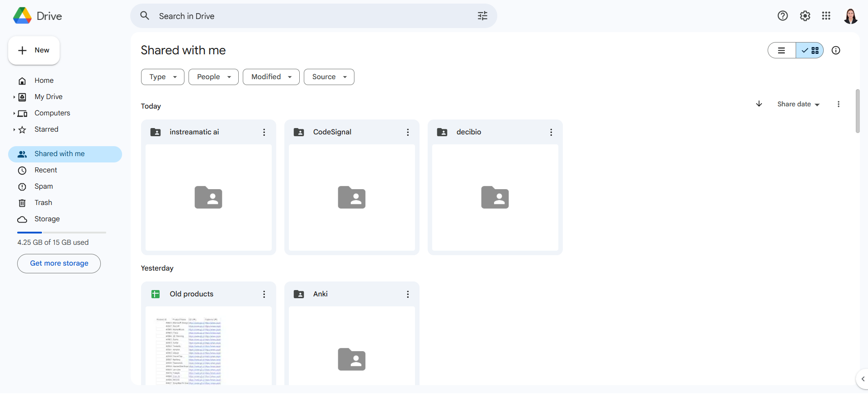Expand the My Drive tree
The height and width of the screenshot is (405, 868).
14,97
